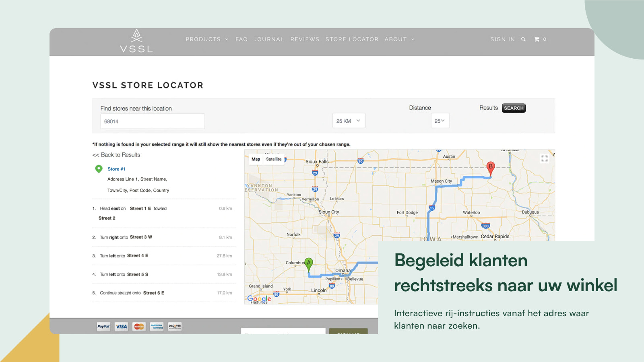
Task: Open the Store #1 link
Action: (116, 169)
